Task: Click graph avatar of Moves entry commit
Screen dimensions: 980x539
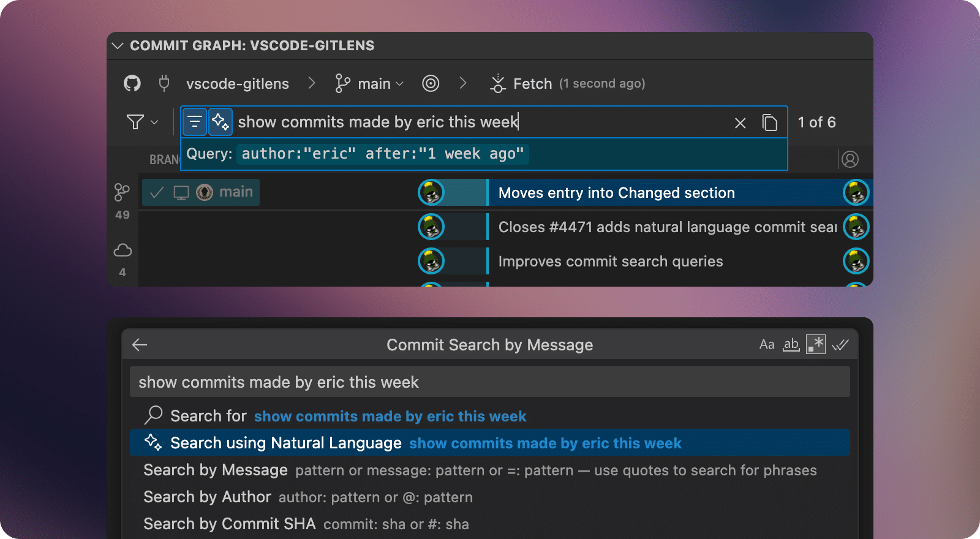Action: (x=431, y=193)
